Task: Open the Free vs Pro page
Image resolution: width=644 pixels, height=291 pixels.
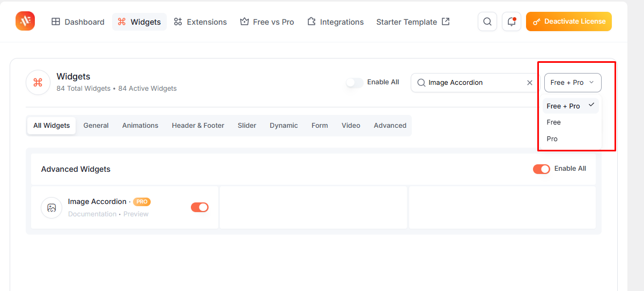Action: tap(267, 22)
